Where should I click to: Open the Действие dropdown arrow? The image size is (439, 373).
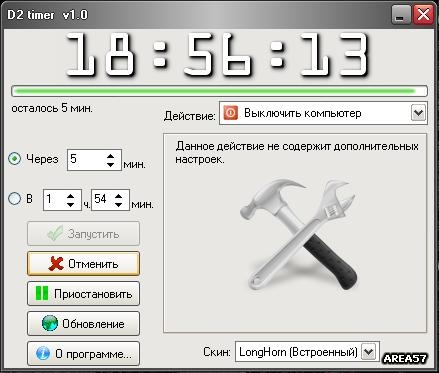418,113
